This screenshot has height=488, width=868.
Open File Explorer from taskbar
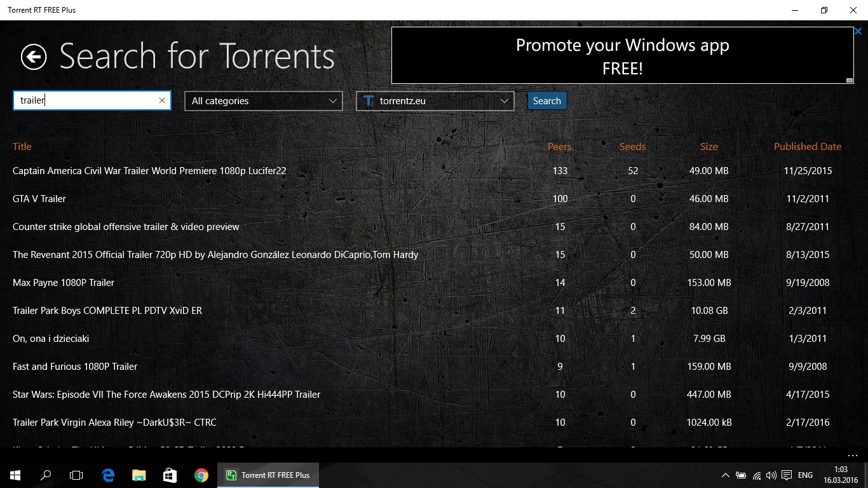coord(139,475)
